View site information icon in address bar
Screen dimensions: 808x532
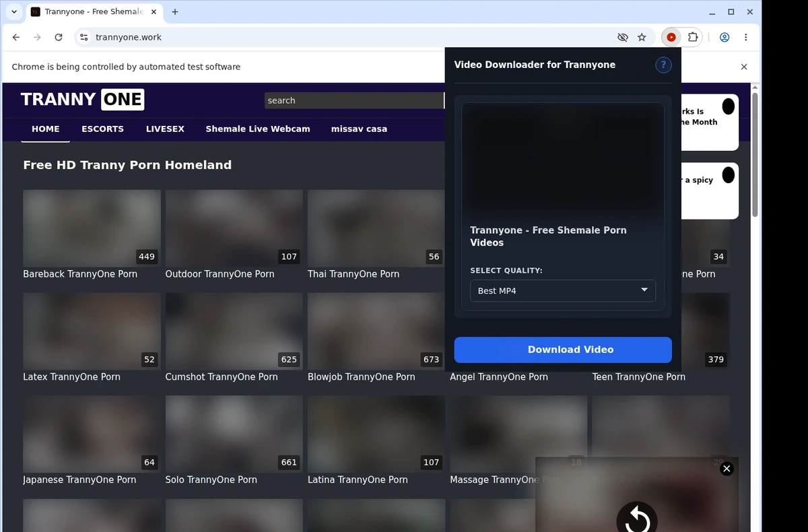(83, 38)
